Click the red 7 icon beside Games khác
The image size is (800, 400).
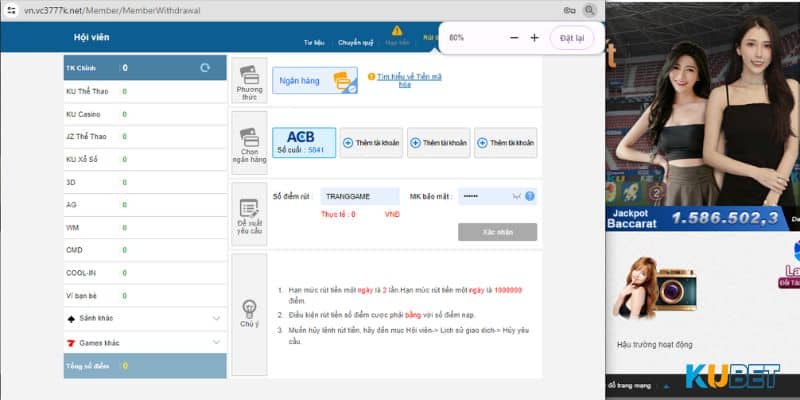pyautogui.click(x=71, y=343)
